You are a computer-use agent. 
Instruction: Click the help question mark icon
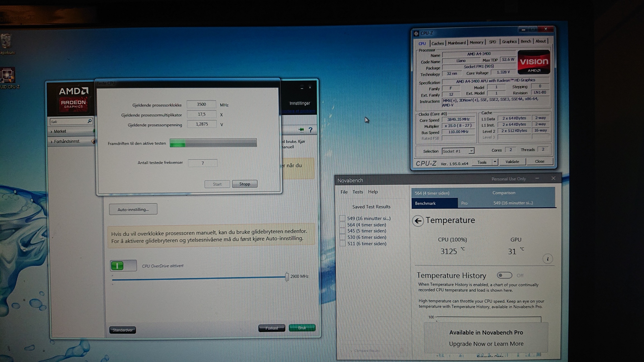(310, 130)
